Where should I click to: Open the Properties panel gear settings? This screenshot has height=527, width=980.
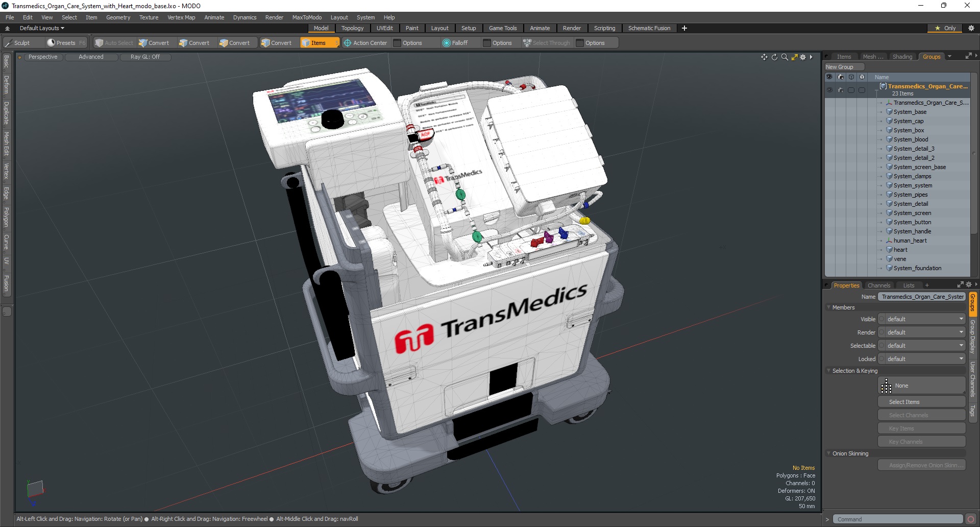[969, 285]
